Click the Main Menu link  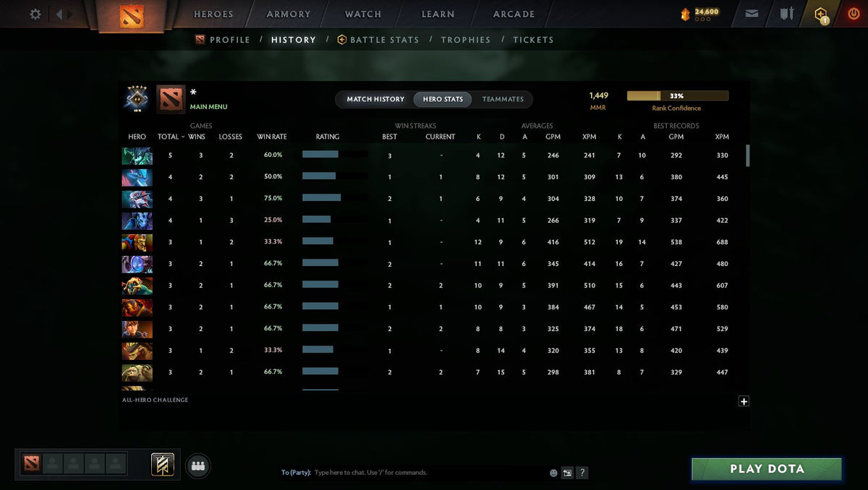click(209, 107)
